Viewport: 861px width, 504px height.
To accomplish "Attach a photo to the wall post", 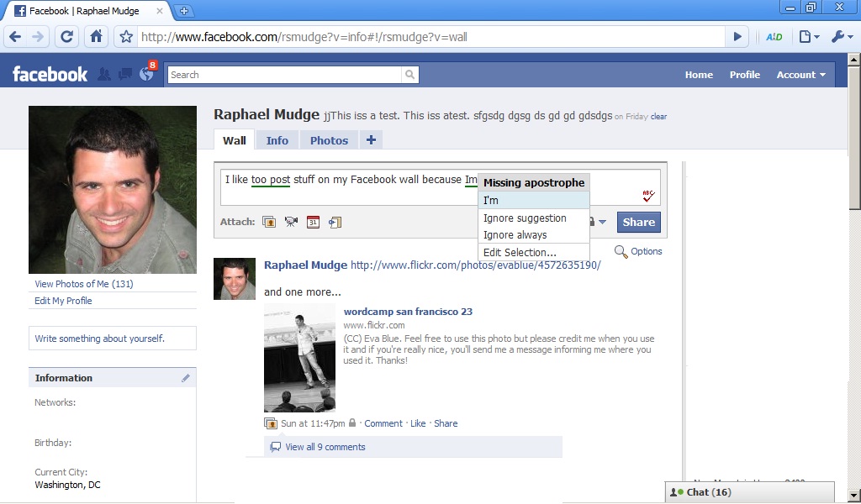I will [269, 223].
